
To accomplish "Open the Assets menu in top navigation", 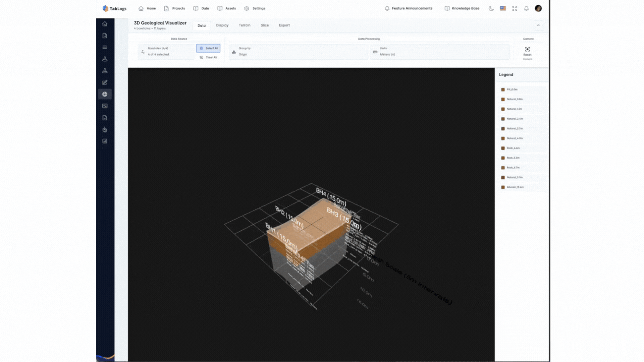I will click(x=227, y=8).
